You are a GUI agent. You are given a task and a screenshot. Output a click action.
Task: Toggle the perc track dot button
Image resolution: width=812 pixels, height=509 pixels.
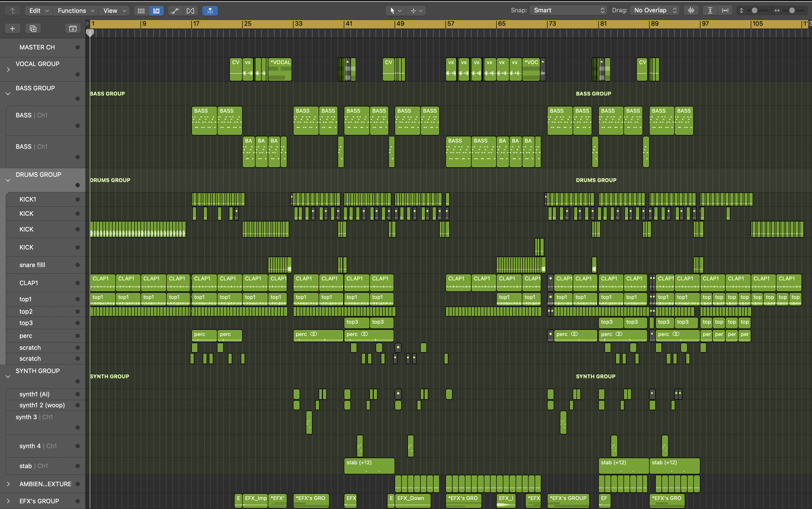point(78,336)
